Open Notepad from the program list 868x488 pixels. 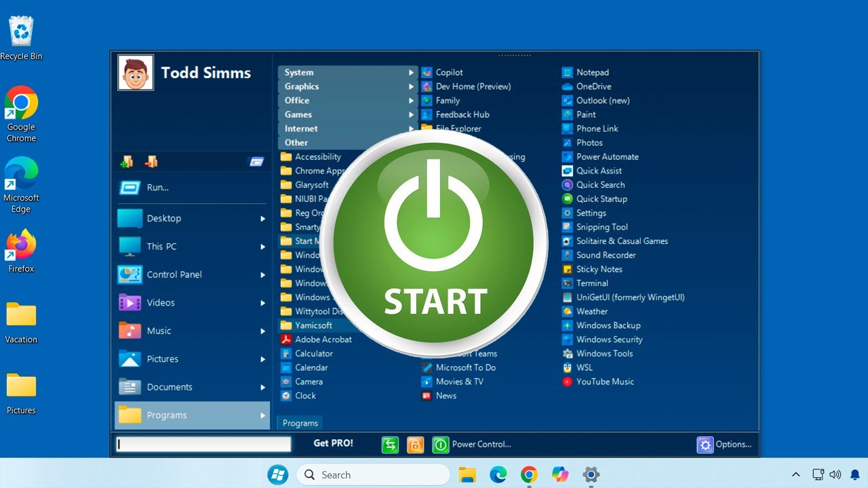[585, 73]
